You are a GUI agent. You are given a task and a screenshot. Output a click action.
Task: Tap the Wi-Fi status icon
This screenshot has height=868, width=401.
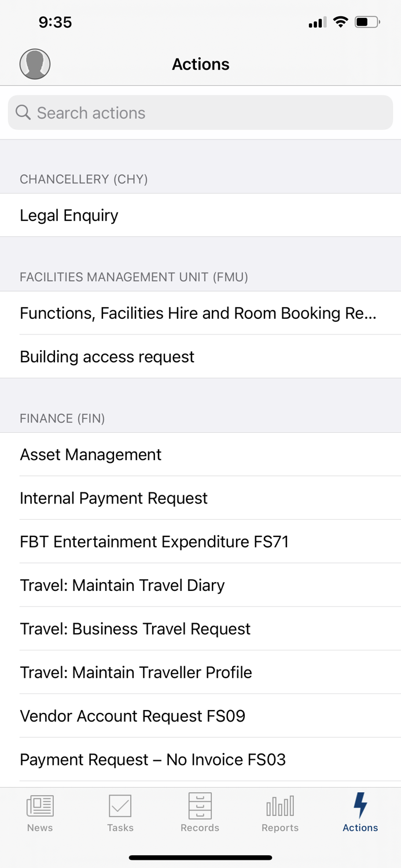point(340,22)
